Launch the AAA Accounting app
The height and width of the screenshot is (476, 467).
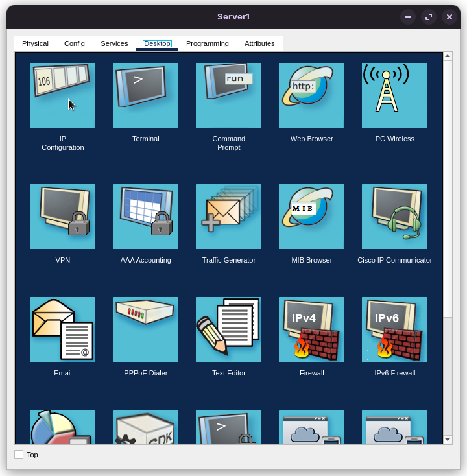pos(145,217)
